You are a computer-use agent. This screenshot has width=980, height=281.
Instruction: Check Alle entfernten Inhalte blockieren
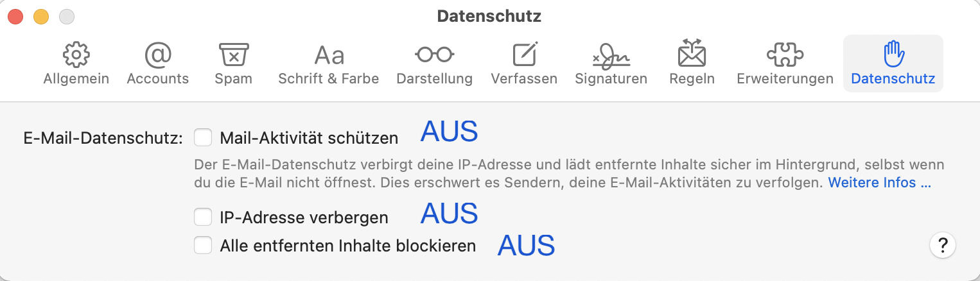(204, 245)
